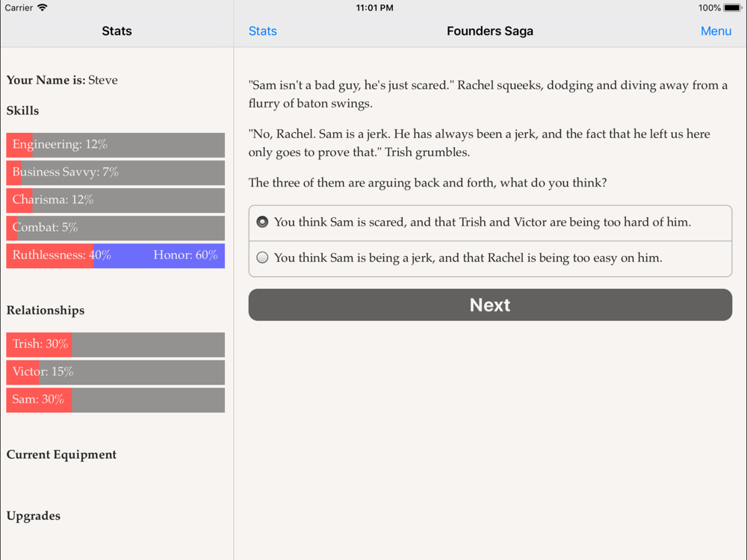The height and width of the screenshot is (560, 747).
Task: Click the Business Savvy: 7% skill bar
Action: (x=115, y=172)
